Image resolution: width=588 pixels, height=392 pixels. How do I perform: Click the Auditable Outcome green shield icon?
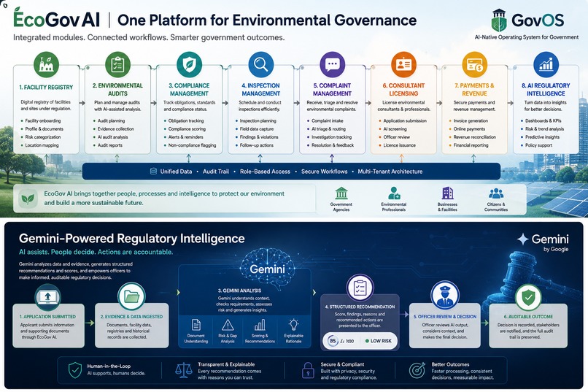tap(528, 298)
